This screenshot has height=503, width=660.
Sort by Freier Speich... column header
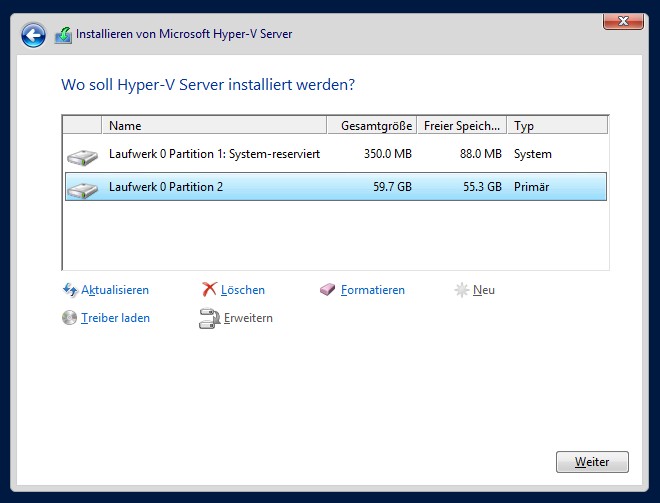click(x=462, y=125)
